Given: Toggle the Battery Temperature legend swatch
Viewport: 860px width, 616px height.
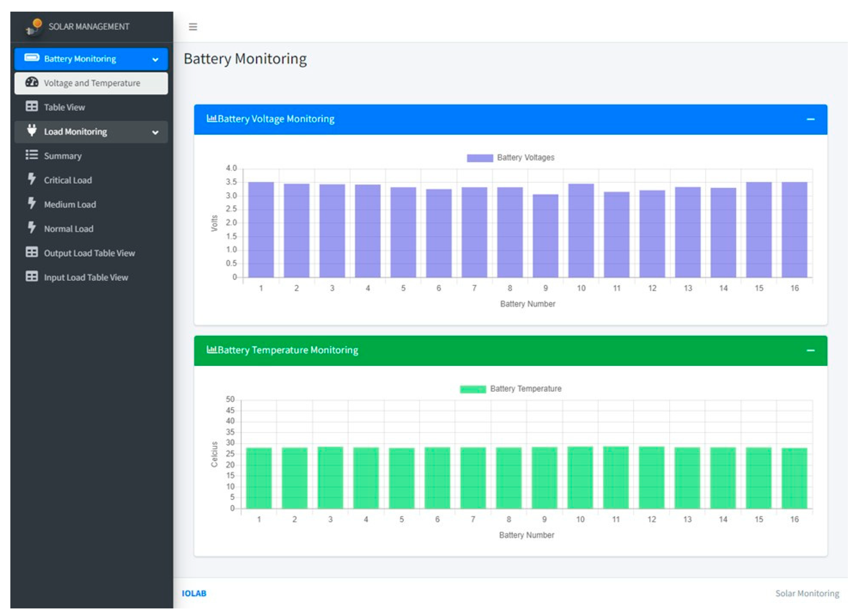Looking at the screenshot, I should click(x=473, y=389).
